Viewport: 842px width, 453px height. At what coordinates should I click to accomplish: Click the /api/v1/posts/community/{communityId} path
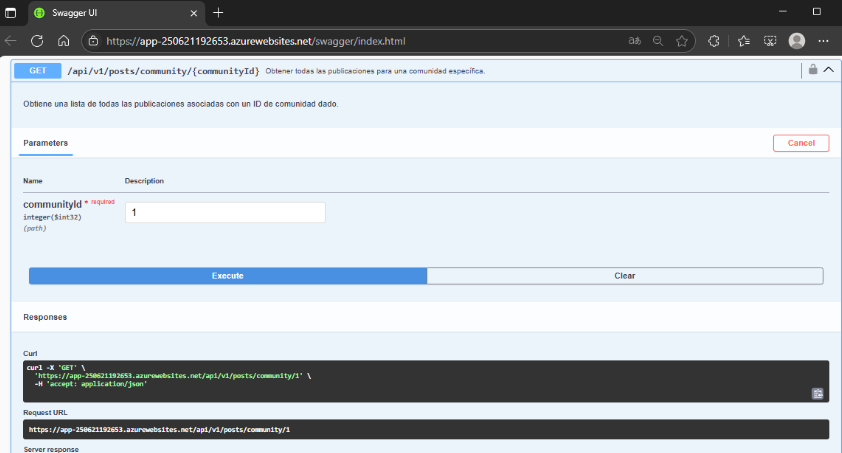coord(163,71)
